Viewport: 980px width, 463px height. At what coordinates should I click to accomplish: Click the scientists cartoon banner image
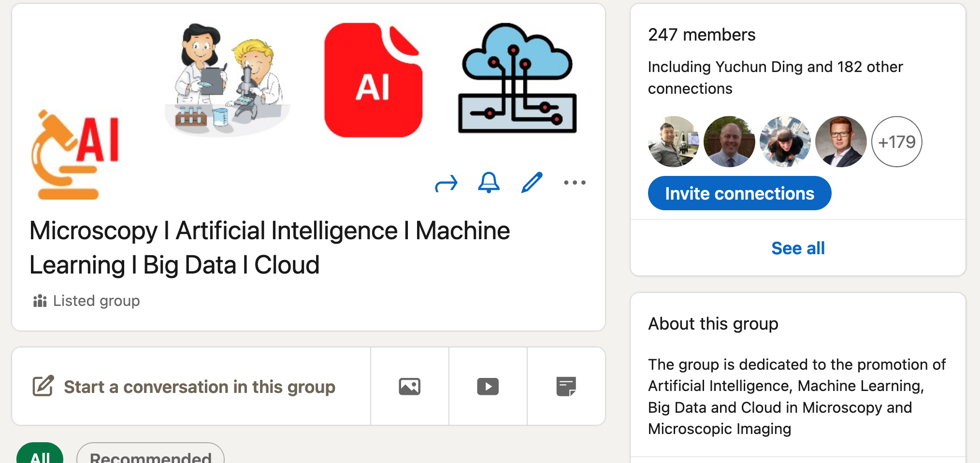tap(227, 80)
